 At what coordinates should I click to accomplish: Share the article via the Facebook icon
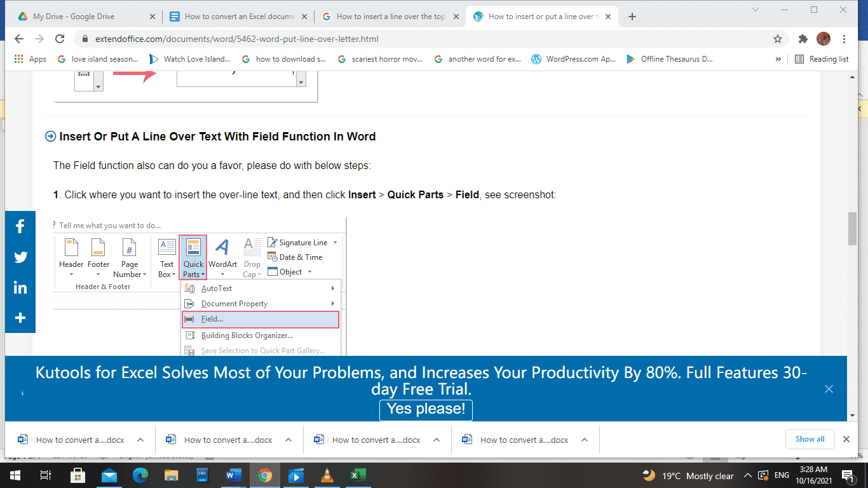tap(20, 226)
